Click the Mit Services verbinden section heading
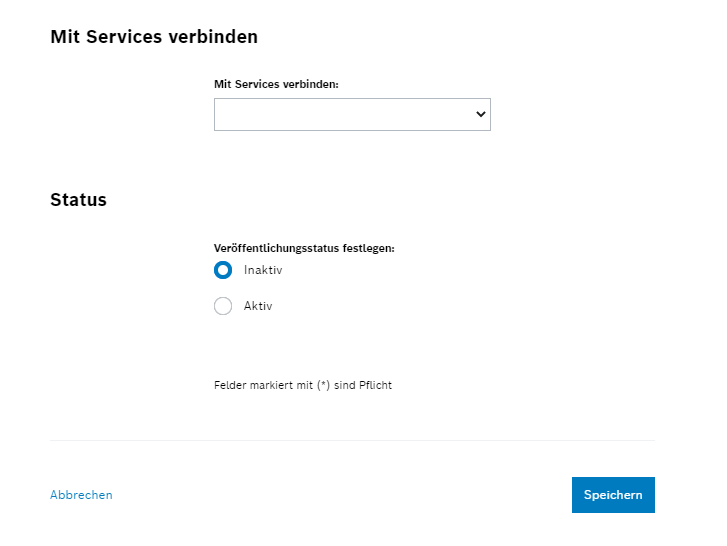The width and height of the screenshot is (727, 546). coord(154,37)
